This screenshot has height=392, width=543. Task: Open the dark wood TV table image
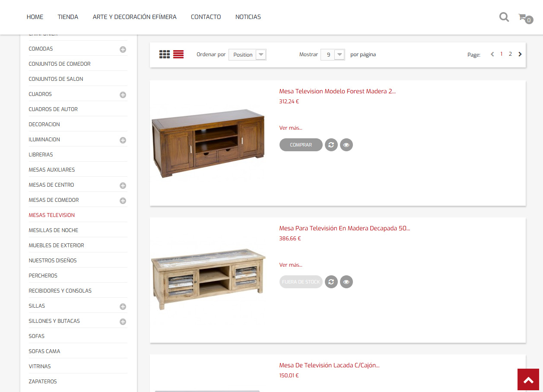click(208, 143)
